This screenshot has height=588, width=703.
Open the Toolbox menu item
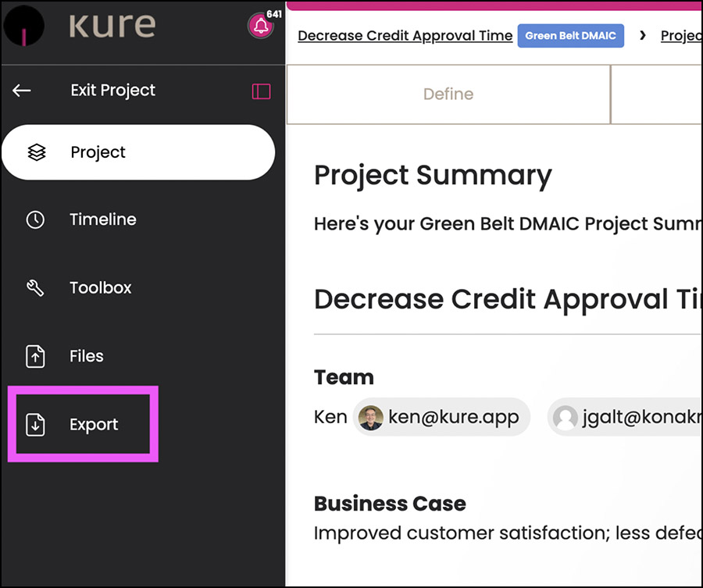[x=101, y=287]
